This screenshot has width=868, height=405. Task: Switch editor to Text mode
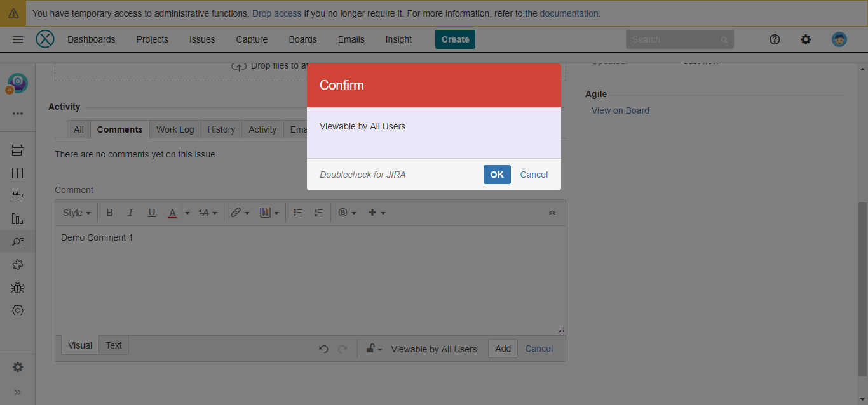(x=114, y=345)
